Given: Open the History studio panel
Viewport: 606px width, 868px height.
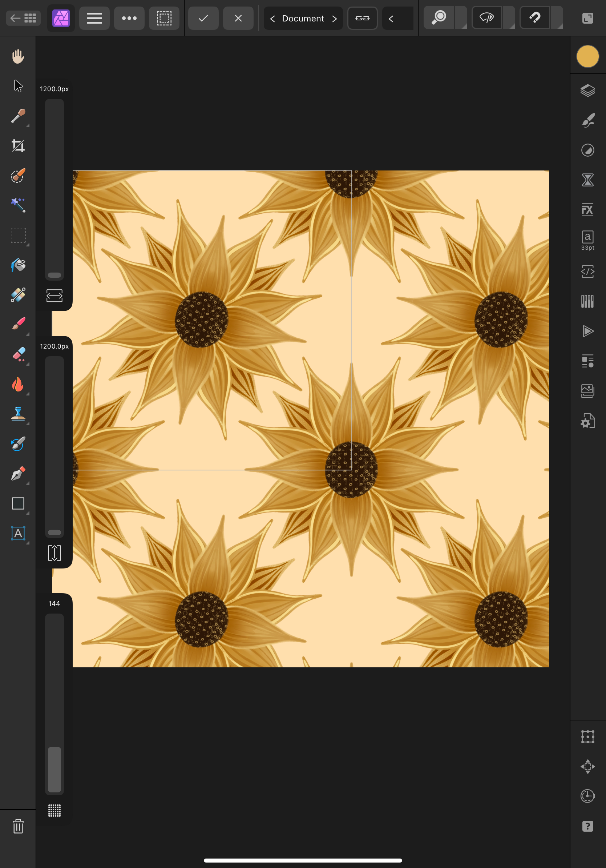Looking at the screenshot, I should 587,796.
